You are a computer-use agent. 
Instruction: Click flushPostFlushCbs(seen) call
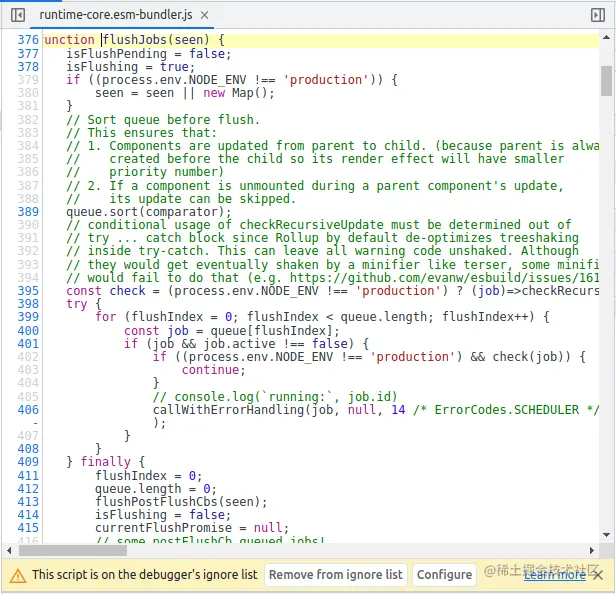pyautogui.click(x=181, y=502)
